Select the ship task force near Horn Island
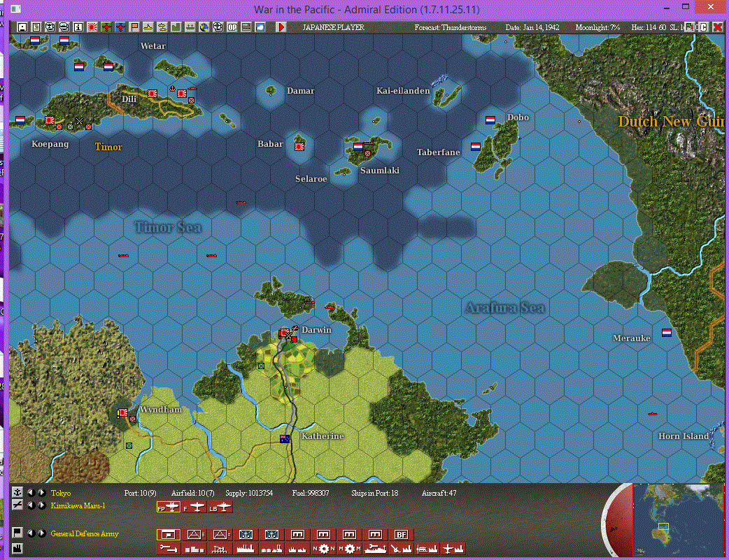 [x=652, y=413]
